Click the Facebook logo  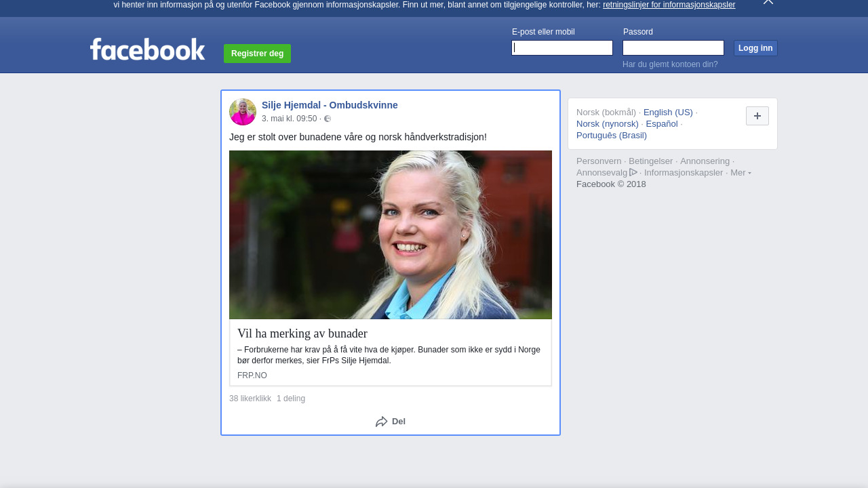tap(147, 49)
